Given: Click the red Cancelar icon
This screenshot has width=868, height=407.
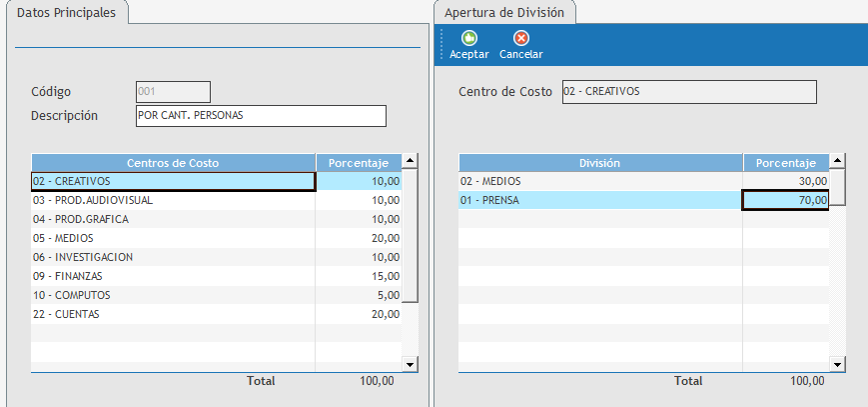Looking at the screenshot, I should (520, 38).
